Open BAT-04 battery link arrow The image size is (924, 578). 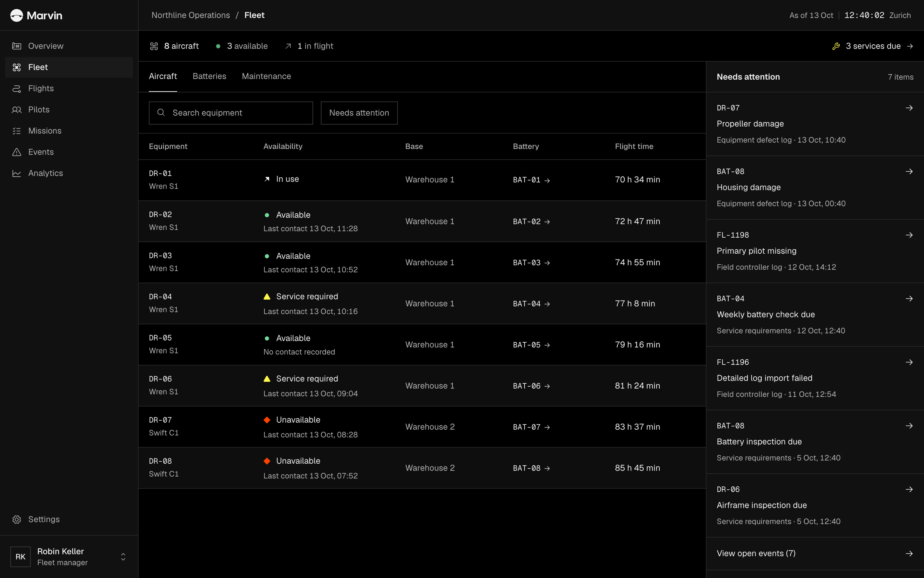click(547, 304)
